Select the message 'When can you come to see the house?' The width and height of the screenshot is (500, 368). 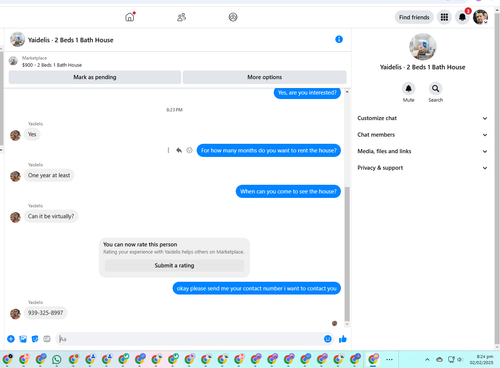(x=288, y=191)
